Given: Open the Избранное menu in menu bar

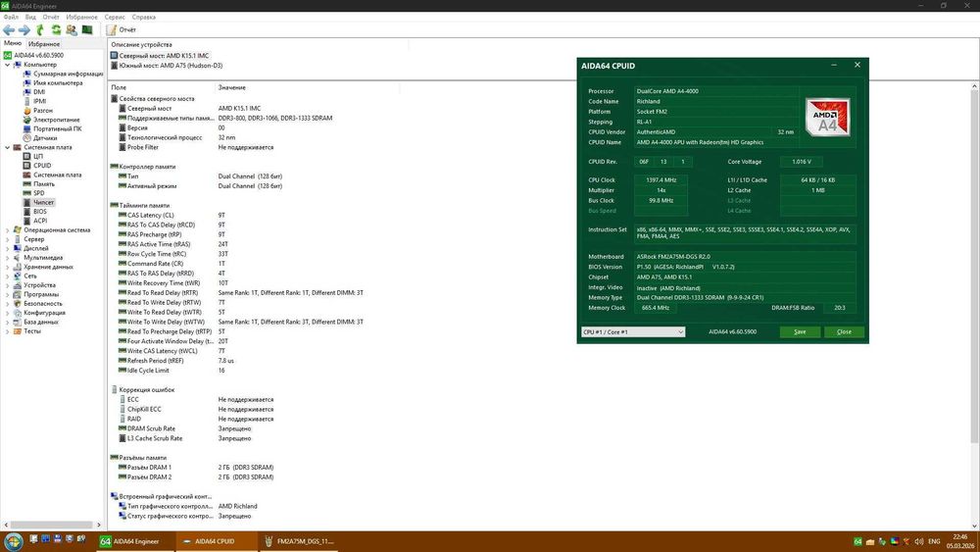Looking at the screenshot, I should tap(82, 17).
